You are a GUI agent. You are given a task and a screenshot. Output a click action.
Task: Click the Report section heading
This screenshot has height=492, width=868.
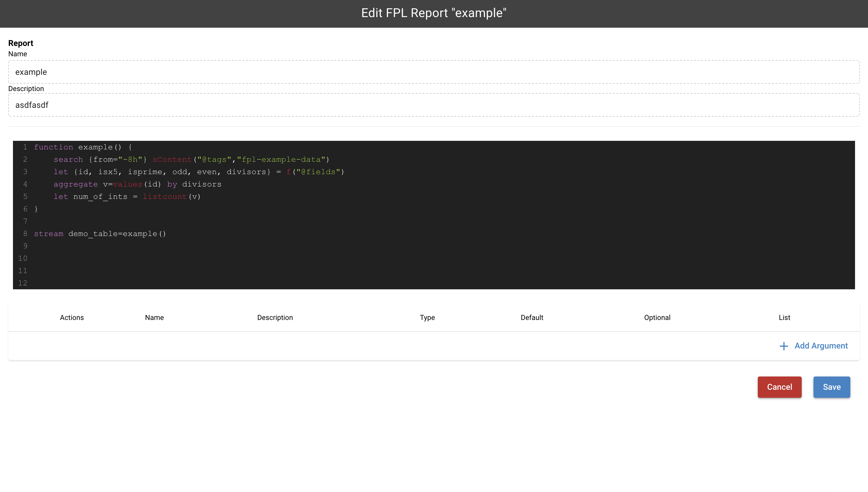pos(21,43)
